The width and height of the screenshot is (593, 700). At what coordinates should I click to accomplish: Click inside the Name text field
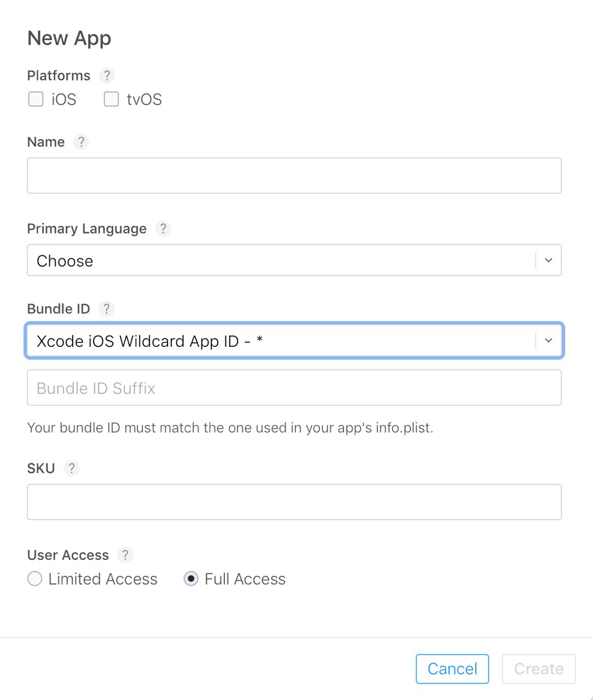coord(294,176)
